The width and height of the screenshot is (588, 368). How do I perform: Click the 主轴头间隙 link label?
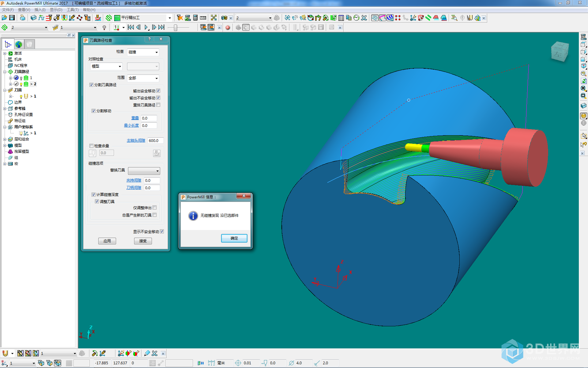tap(136, 140)
